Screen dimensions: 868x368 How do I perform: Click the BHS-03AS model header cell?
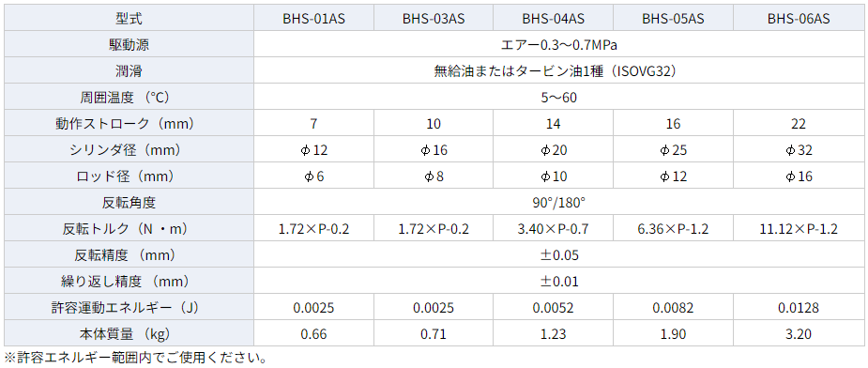434,18
